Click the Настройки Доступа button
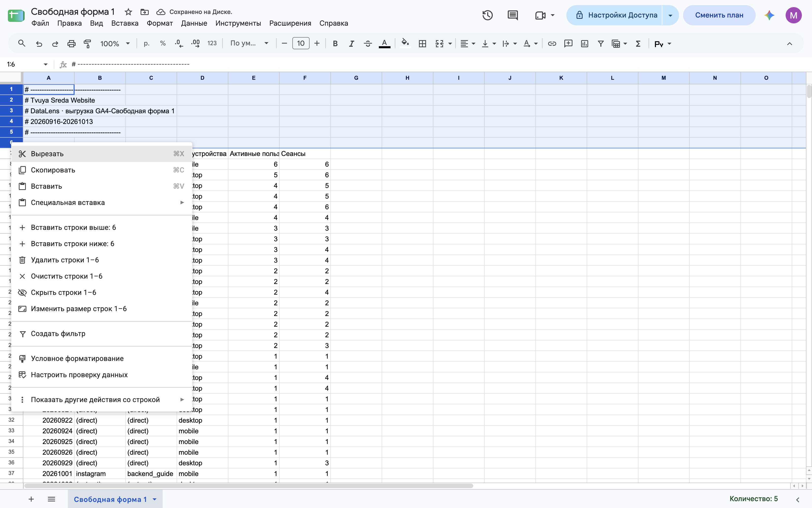Screen dimensions: 812x508 [614, 15]
